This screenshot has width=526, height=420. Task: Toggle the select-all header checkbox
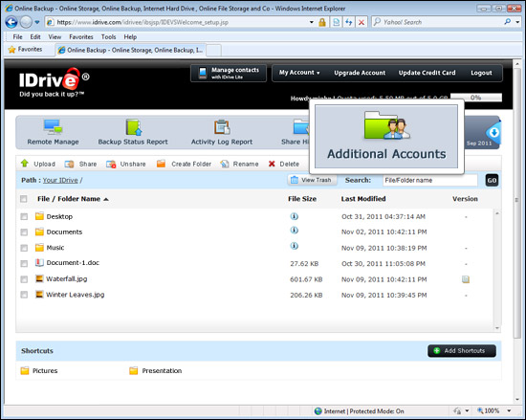point(24,199)
